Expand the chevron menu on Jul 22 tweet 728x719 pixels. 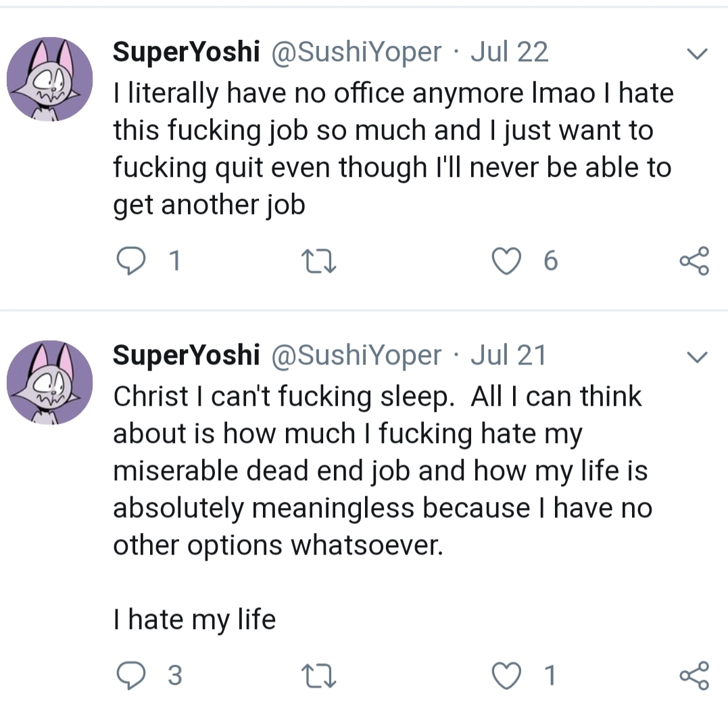[x=697, y=53]
